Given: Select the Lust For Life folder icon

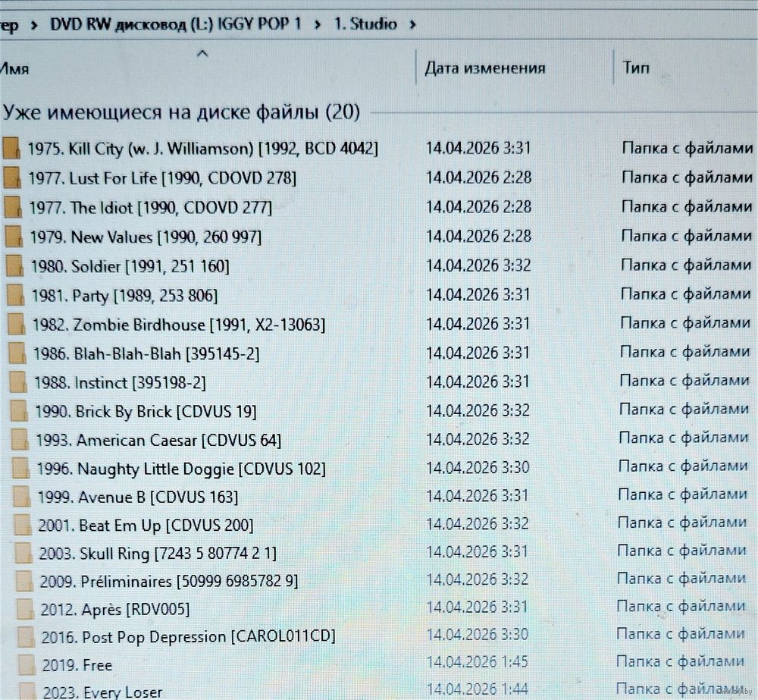Looking at the screenshot, I should [13, 177].
